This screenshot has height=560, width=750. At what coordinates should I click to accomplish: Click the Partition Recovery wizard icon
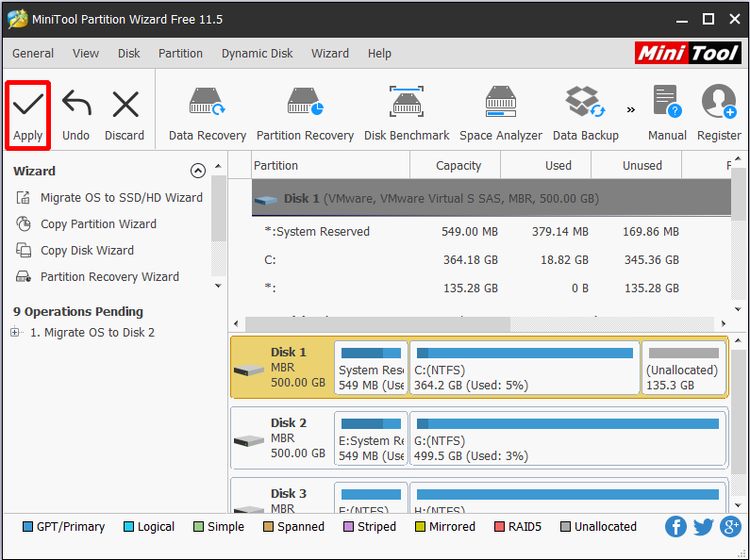(24, 276)
